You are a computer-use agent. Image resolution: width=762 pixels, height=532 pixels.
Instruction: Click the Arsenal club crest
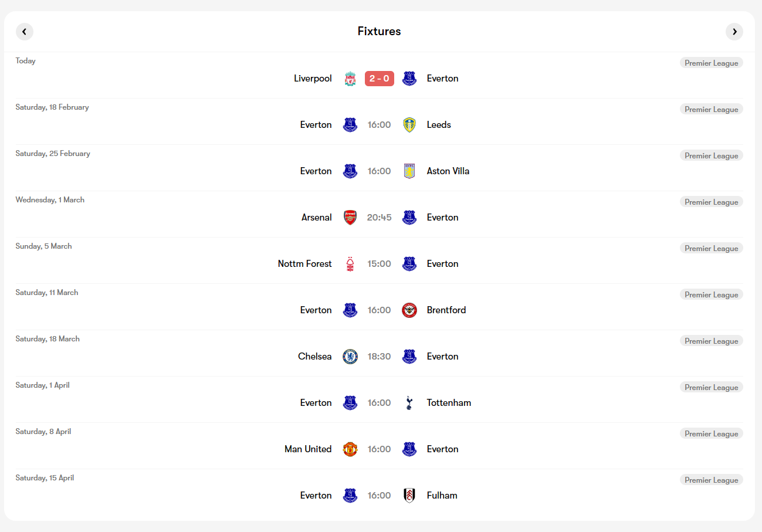pyautogui.click(x=350, y=218)
